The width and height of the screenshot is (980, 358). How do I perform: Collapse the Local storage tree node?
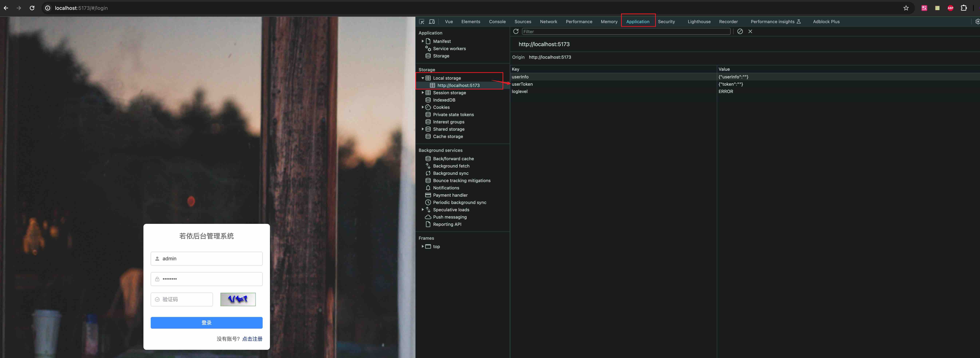[423, 78]
